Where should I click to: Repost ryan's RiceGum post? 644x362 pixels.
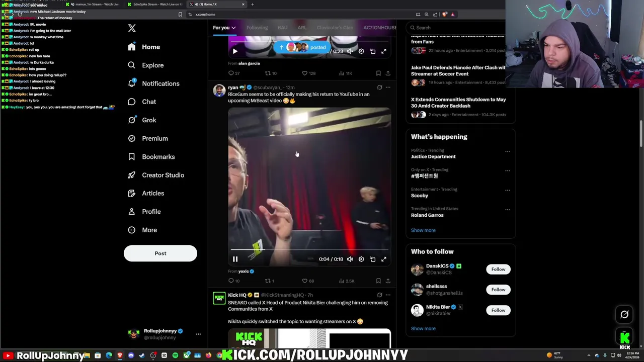click(x=270, y=281)
